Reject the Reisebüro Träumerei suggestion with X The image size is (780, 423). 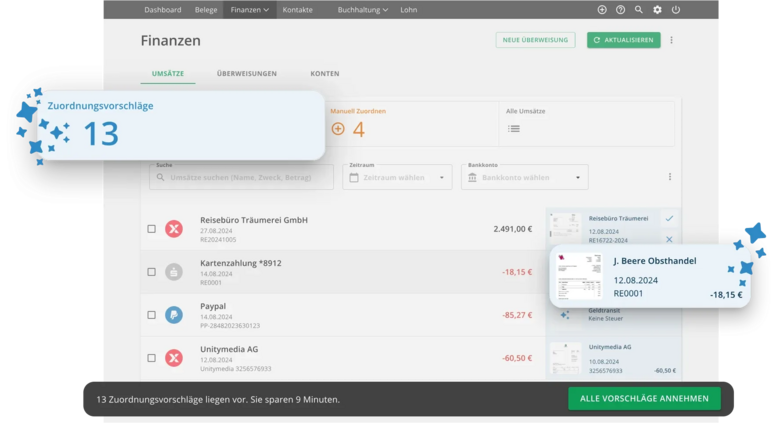point(669,239)
